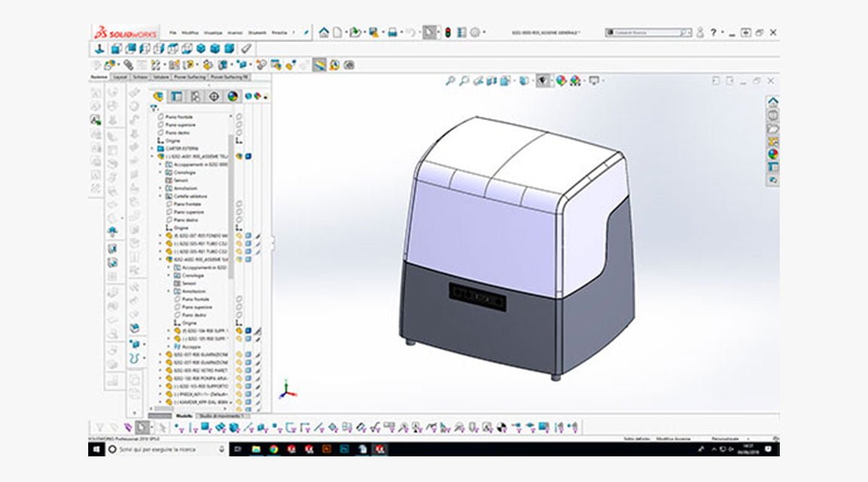Expand the FONDO component node
The image size is (868, 482).
[161, 236]
